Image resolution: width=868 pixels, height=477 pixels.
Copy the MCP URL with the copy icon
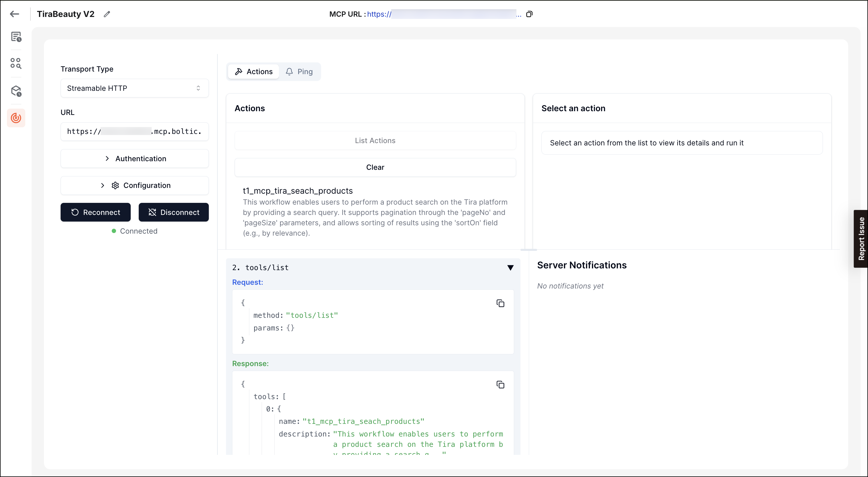pyautogui.click(x=529, y=14)
